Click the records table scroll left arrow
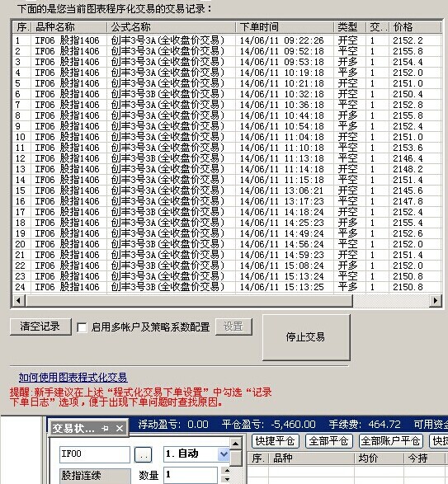This screenshot has width=448, height=484. point(18,300)
